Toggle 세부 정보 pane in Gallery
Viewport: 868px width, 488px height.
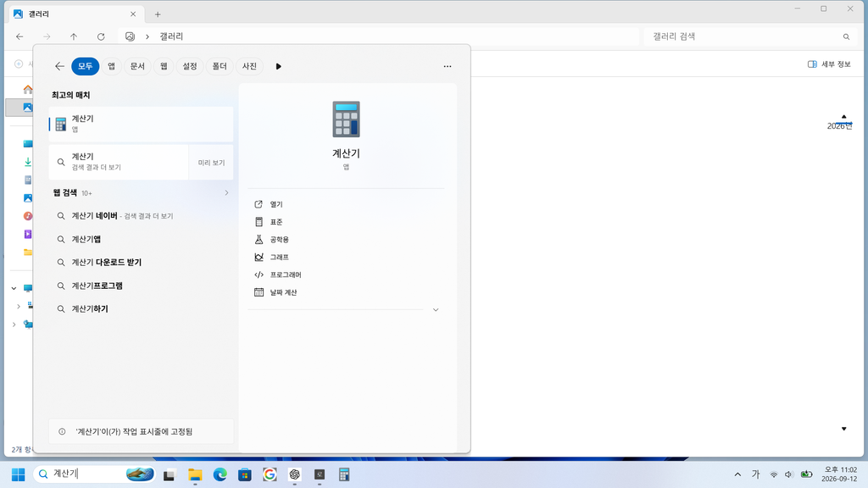pyautogui.click(x=829, y=64)
